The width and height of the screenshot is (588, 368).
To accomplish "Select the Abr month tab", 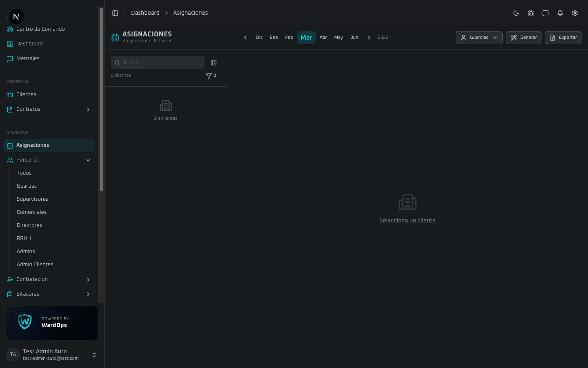I will (323, 38).
